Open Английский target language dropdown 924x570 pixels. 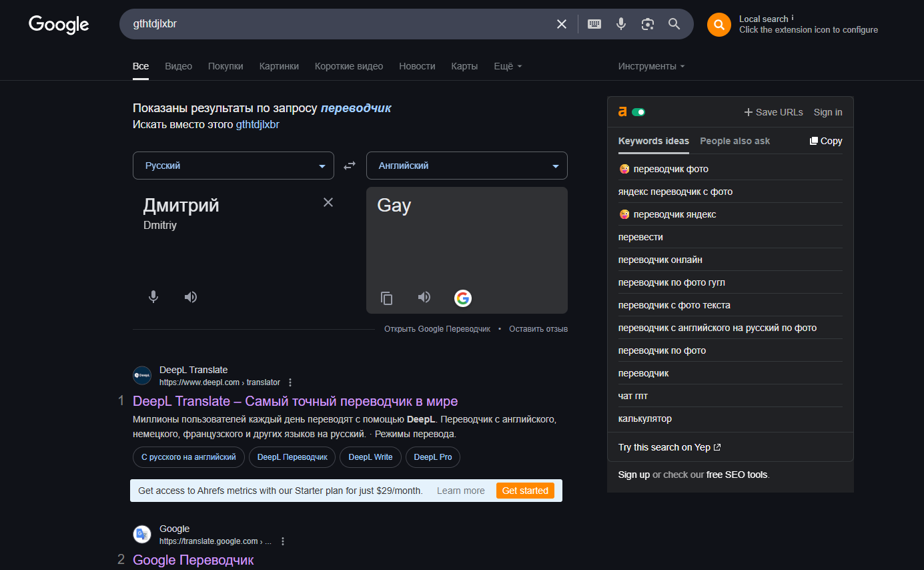[467, 166]
